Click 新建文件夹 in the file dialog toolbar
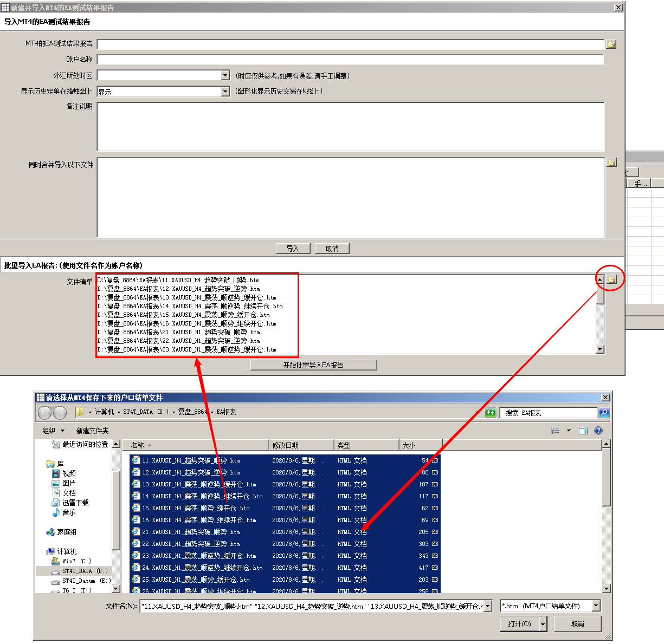Image resolution: width=664 pixels, height=644 pixels. [x=92, y=431]
